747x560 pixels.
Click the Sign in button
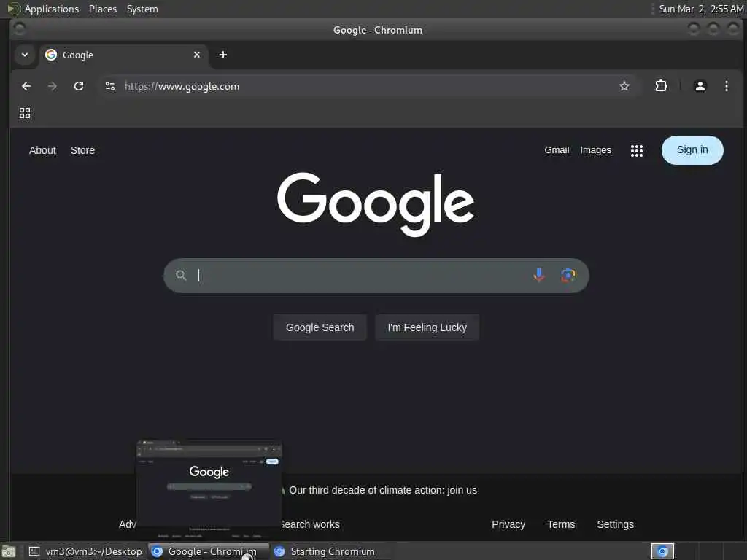692,150
